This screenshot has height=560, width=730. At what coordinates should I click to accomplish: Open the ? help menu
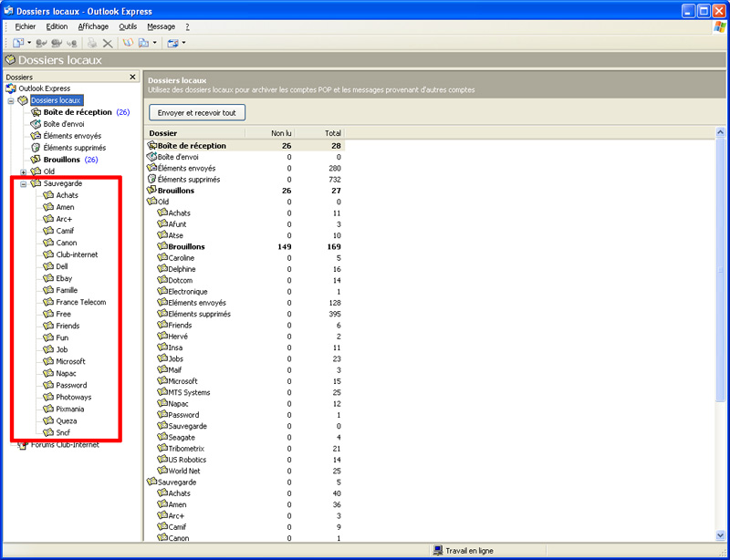(x=187, y=26)
